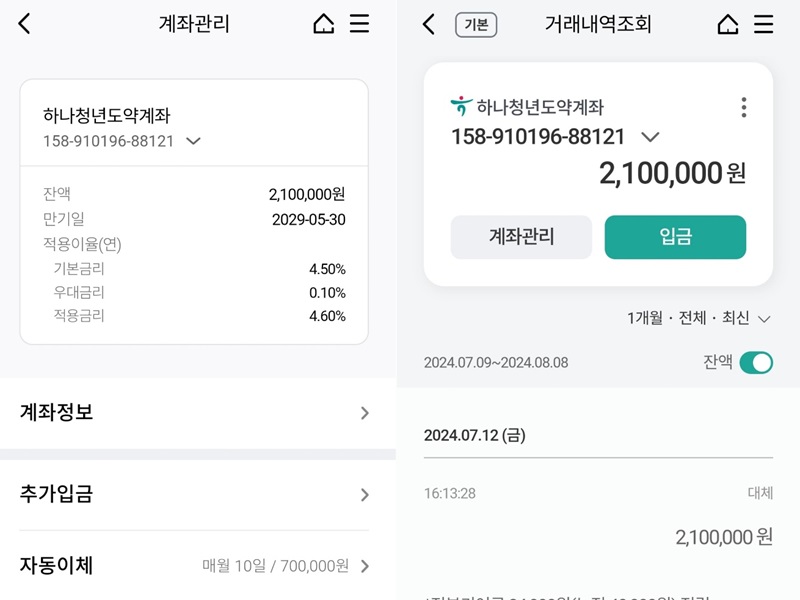Toggle the 잔액 display switch
The image size is (800, 600).
pos(756,363)
